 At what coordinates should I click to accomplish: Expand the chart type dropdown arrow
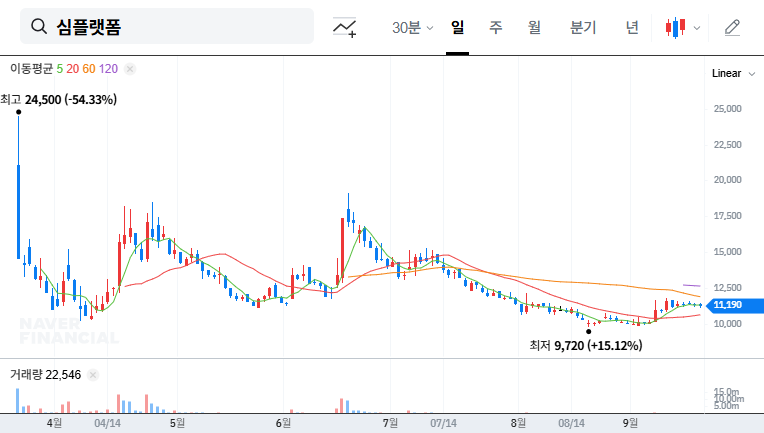pyautogui.click(x=697, y=28)
